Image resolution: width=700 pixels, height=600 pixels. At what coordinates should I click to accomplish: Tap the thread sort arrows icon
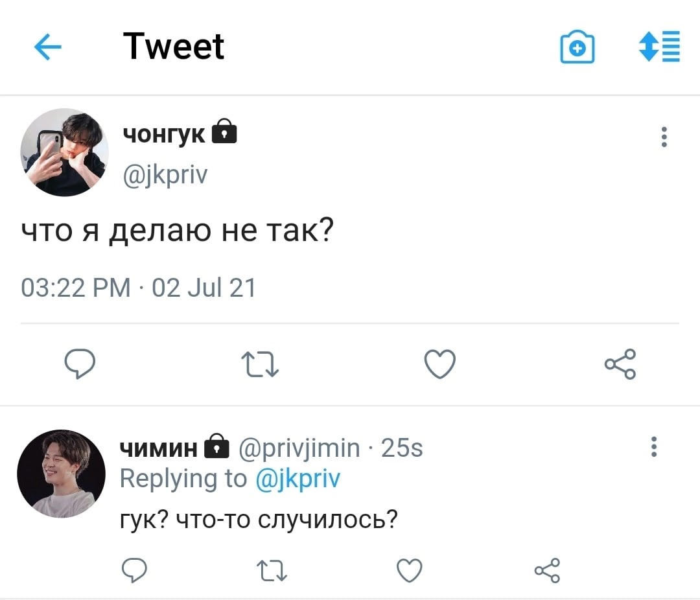click(x=659, y=47)
